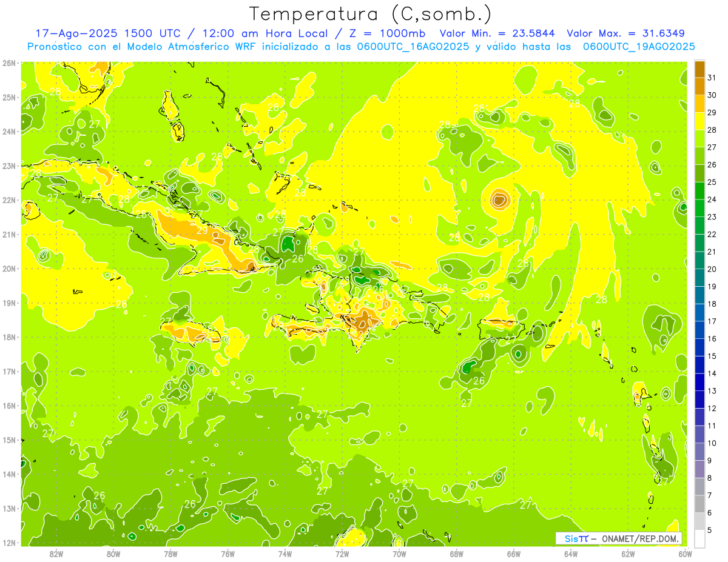Viewport: 728px width, 562px height.
Task: Click the "70W" longitude label
Action: 399,554
